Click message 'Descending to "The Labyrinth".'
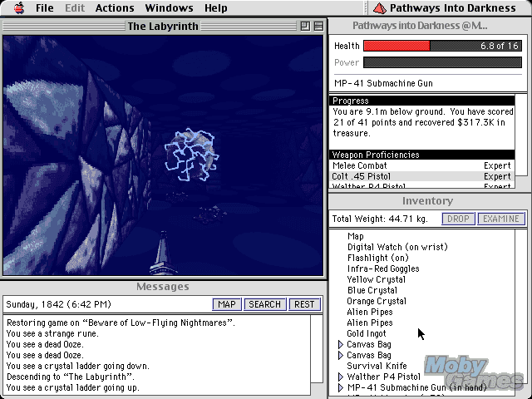Screen dimensions: 532x399 [71, 377]
